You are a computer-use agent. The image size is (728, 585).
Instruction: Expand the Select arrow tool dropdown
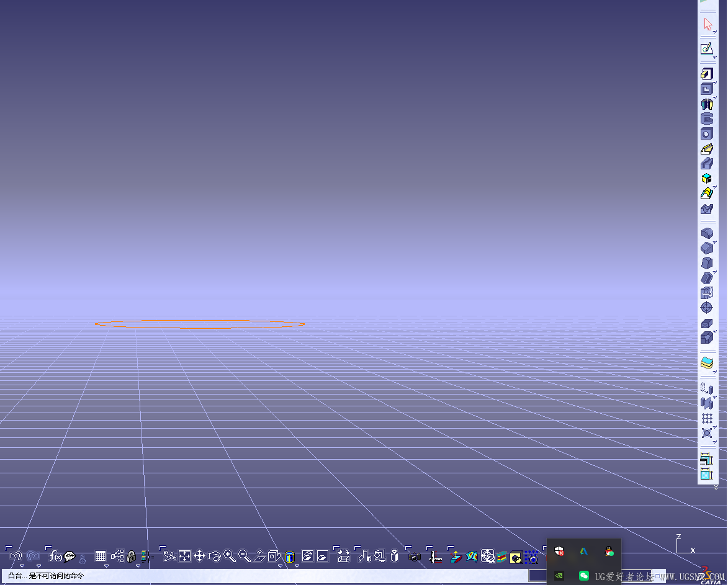[x=714, y=32]
